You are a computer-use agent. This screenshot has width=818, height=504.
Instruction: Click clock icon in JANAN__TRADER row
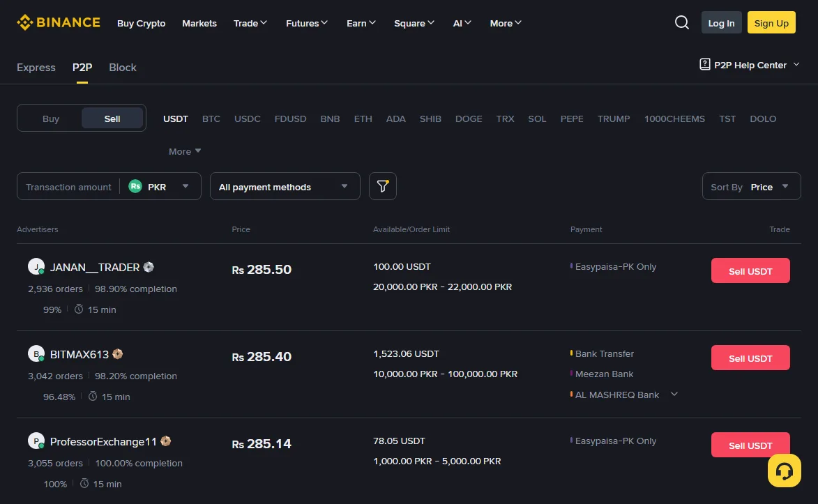[x=79, y=310]
